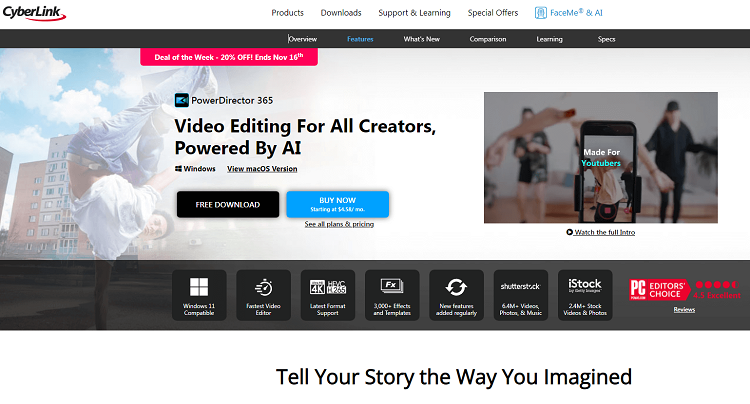Switch to the Learning tab
Screen dimensions: 750x404
coord(549,39)
